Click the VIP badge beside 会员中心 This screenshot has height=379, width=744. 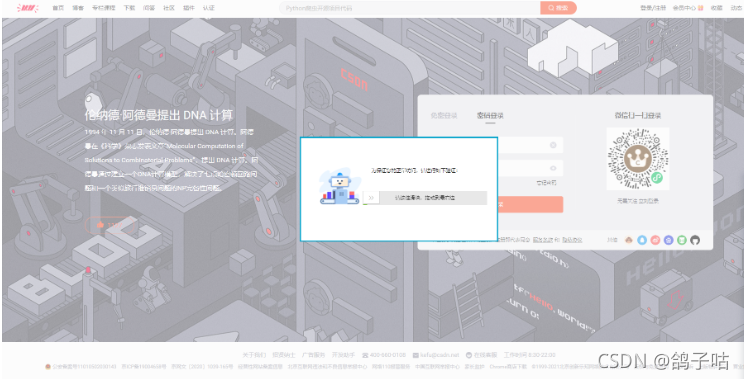click(x=700, y=8)
